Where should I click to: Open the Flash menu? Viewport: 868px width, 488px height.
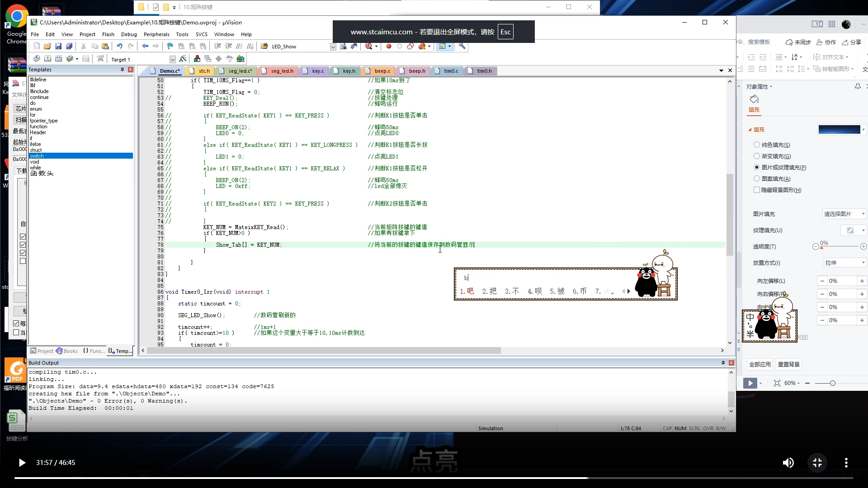(x=108, y=34)
